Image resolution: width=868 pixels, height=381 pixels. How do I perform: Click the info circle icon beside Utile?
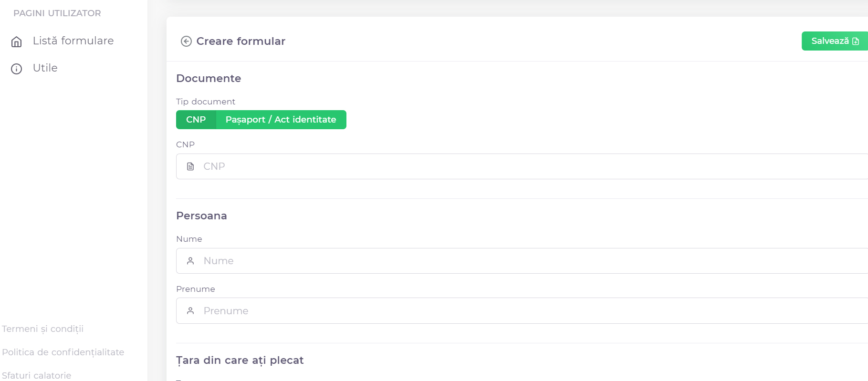(x=17, y=69)
